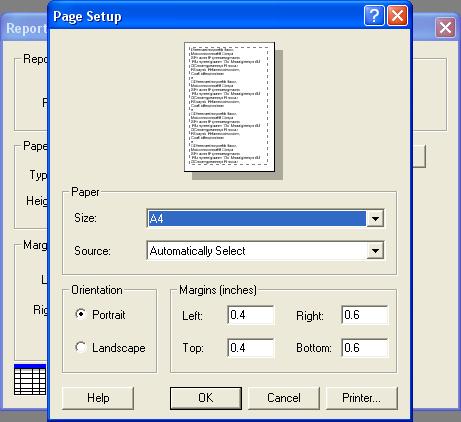Click the Page Setup title bar

pos(207,16)
